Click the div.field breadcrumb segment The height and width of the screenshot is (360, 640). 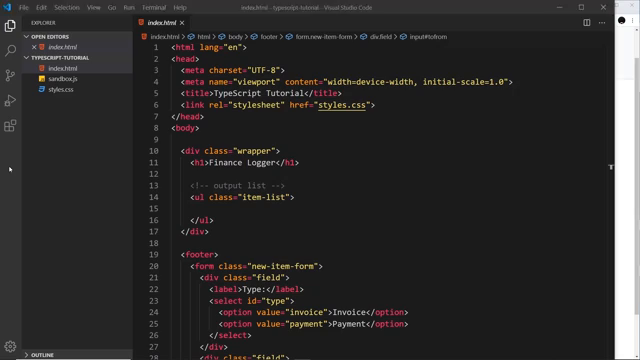coord(380,37)
